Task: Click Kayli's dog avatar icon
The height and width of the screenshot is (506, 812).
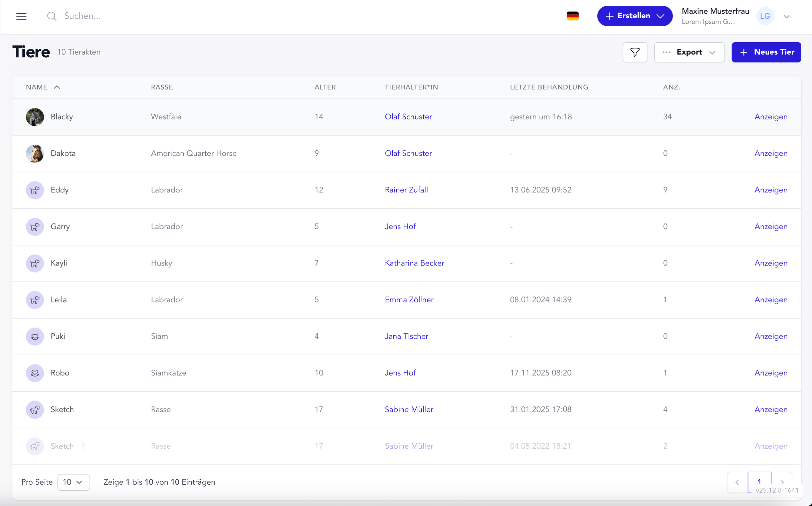Action: coord(34,264)
